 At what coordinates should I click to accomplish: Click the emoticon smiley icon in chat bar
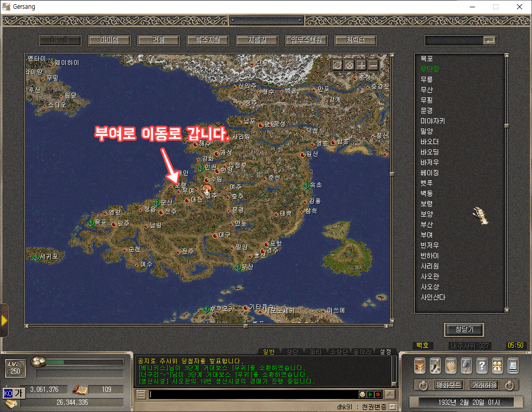362,394
